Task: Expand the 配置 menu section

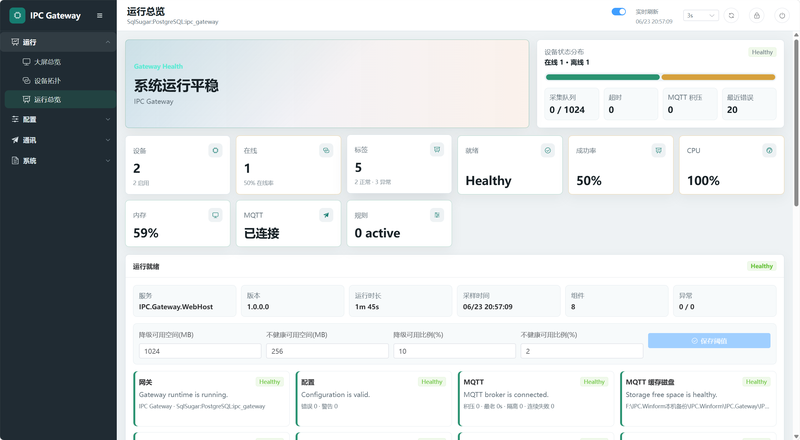Action: pyautogui.click(x=58, y=119)
